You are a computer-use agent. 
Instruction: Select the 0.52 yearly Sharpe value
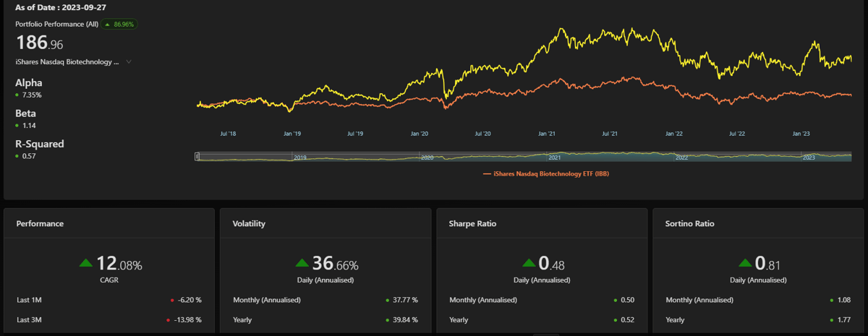coord(628,319)
